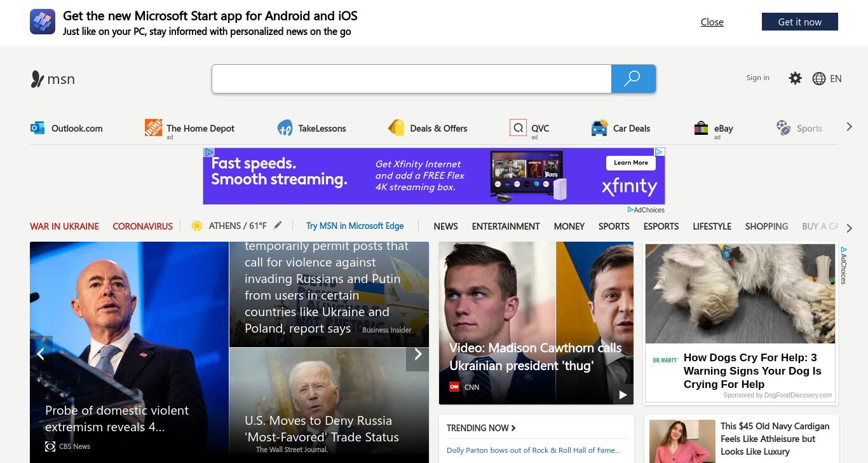The image size is (868, 463).
Task: Open U.S. Moves to Deny Russia story
Action: tap(322, 429)
